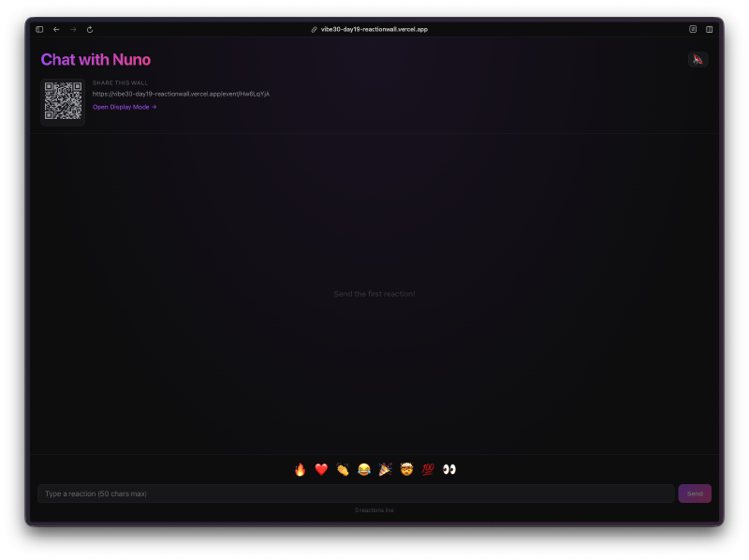
Task: Click the Open Display Mode link
Action: click(125, 107)
